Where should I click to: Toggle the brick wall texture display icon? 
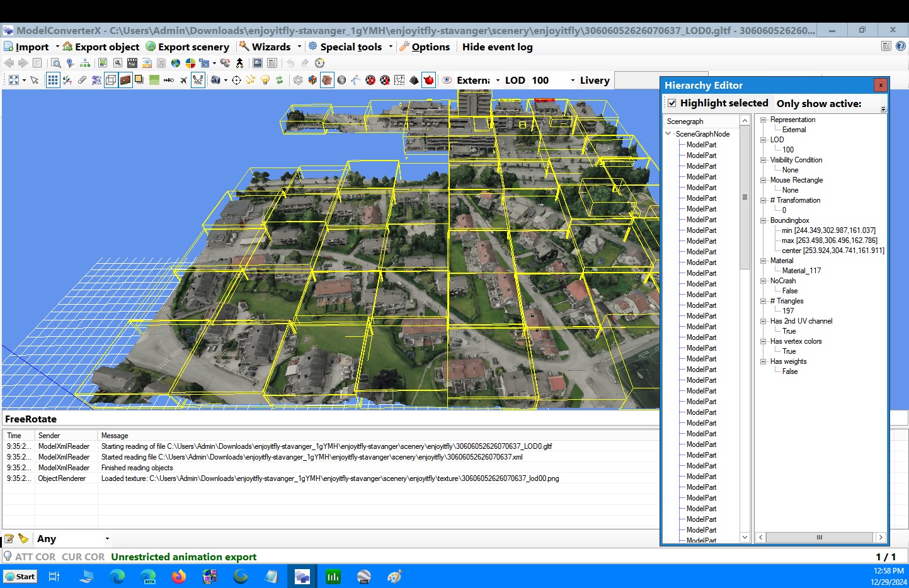point(125,80)
